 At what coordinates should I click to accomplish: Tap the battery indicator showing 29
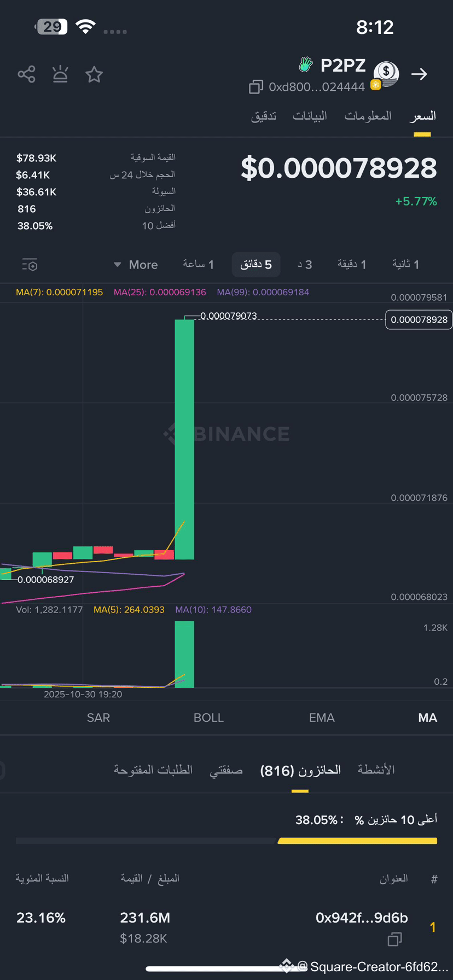coord(51,26)
